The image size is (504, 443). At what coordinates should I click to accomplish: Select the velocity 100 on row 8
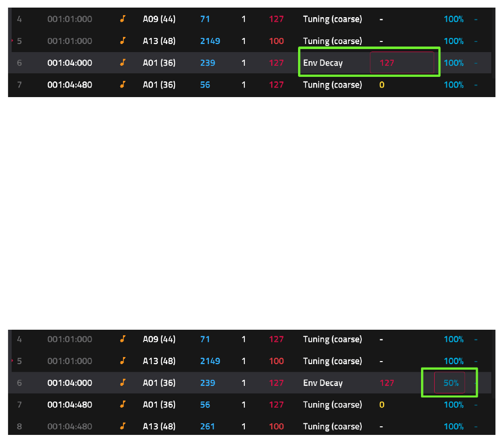[276, 426]
